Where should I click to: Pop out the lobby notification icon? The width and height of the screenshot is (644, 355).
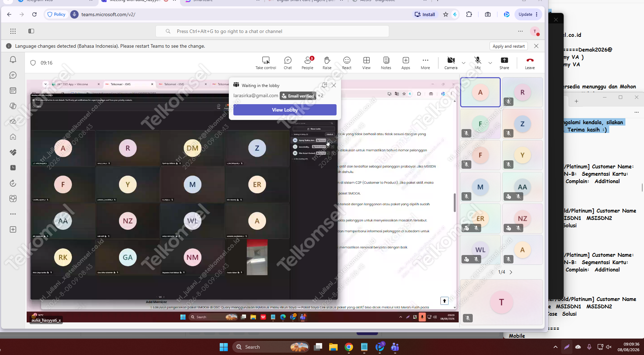(324, 85)
